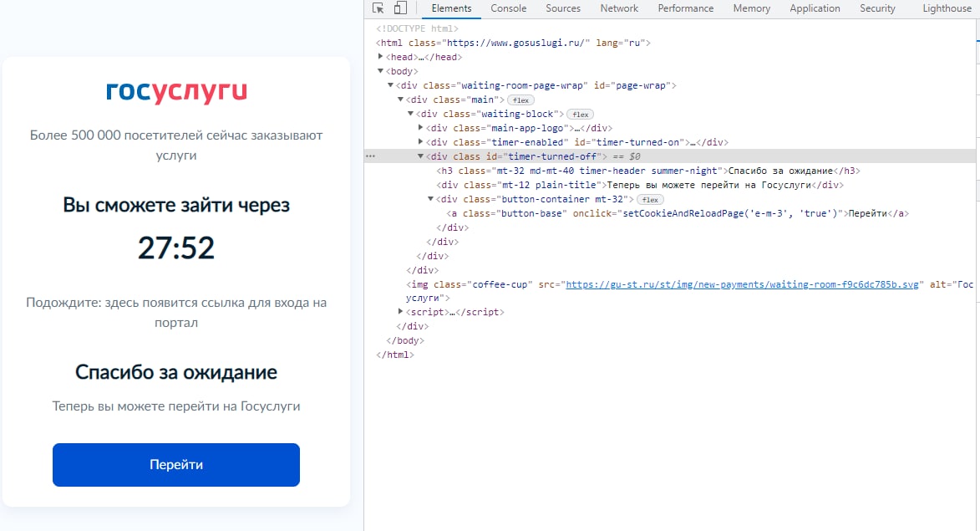Click the blue Перейти button
Screen dimensions: 980x531
[176, 465]
